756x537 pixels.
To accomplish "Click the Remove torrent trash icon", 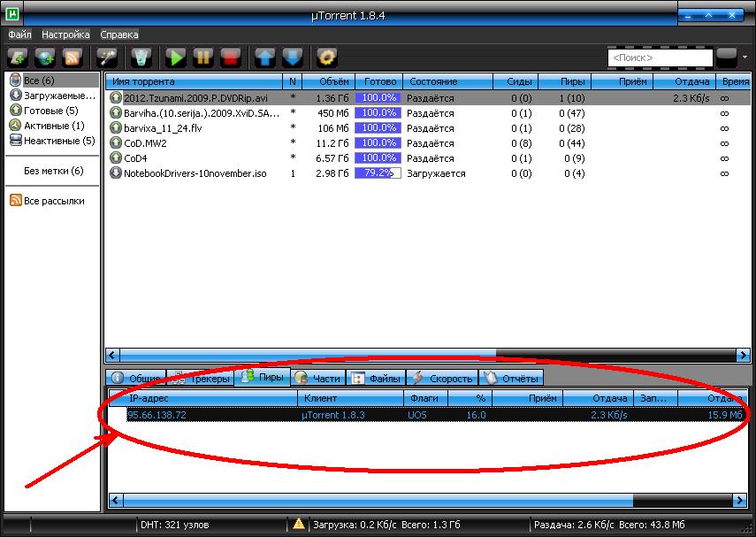I will click(141, 58).
